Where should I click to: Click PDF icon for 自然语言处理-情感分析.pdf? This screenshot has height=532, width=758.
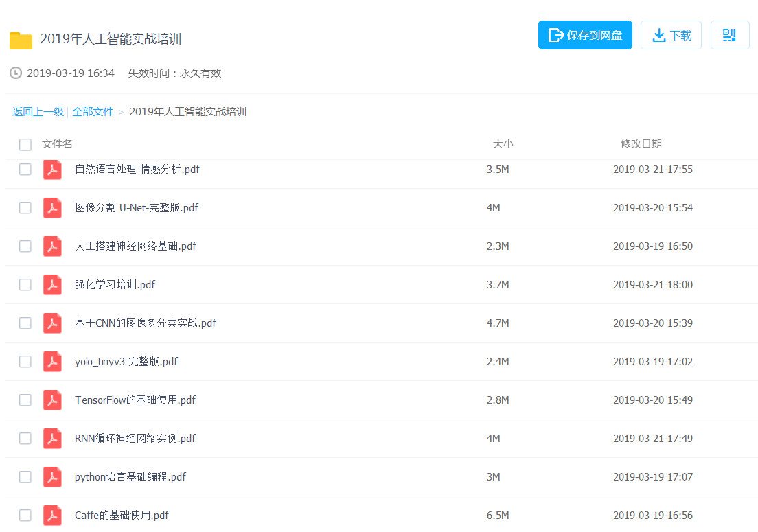[52, 170]
